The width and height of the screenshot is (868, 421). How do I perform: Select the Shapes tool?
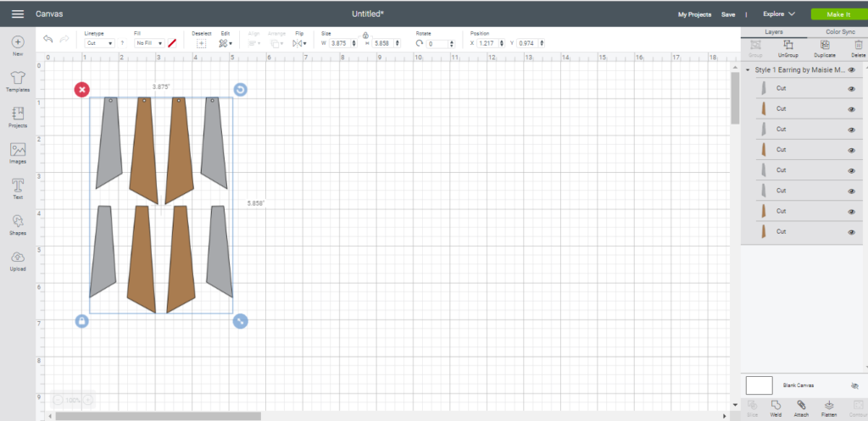[x=18, y=224]
